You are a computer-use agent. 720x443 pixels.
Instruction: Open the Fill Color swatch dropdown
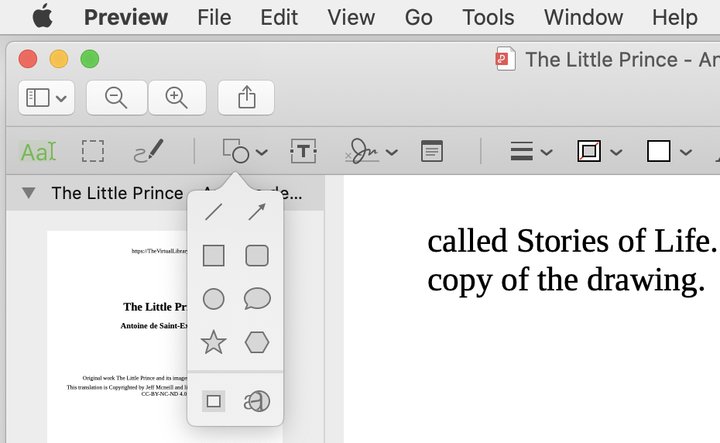tap(669, 152)
